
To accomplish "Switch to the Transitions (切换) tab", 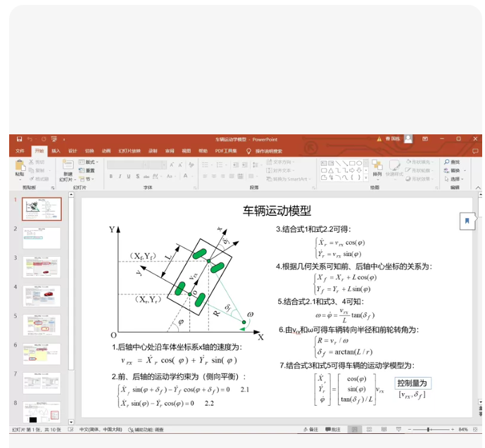I will (x=89, y=151).
